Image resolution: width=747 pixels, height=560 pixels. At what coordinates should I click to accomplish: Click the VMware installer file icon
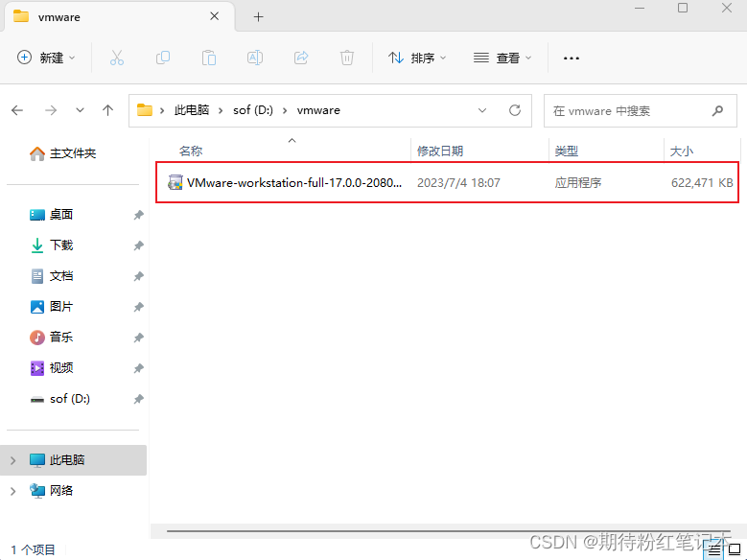[175, 182]
